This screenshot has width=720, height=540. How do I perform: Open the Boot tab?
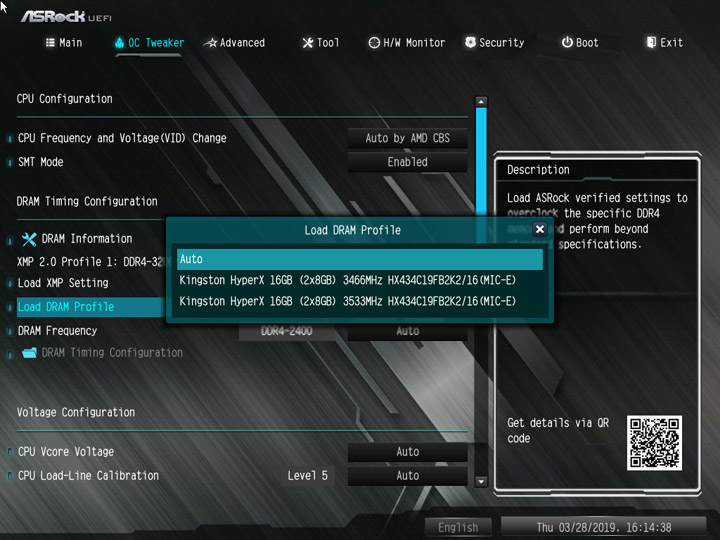(580, 43)
